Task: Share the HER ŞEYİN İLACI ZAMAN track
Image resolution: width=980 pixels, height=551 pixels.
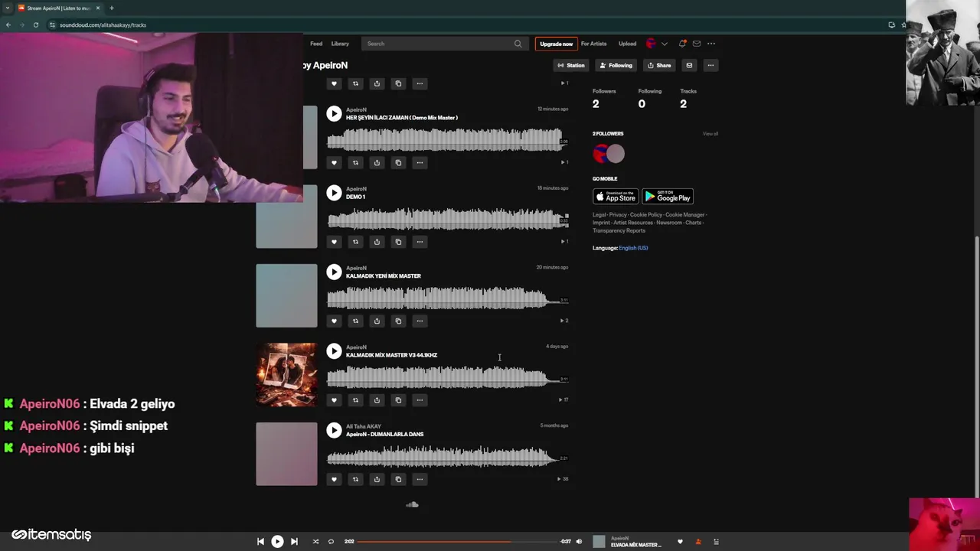Action: (377, 162)
